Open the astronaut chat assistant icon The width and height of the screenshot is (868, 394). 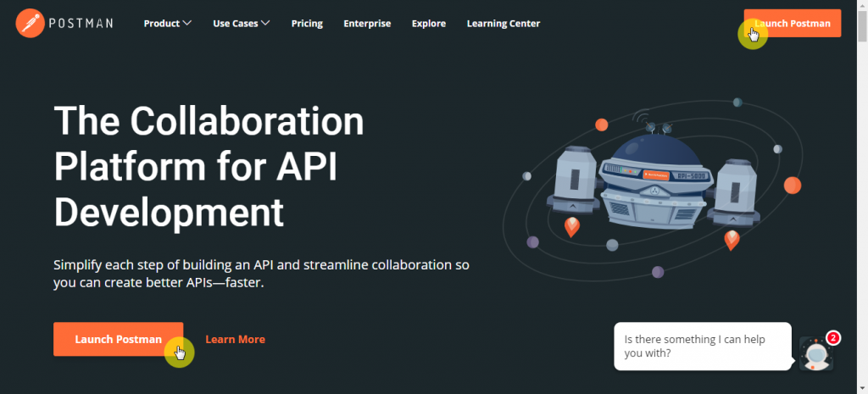tap(816, 353)
